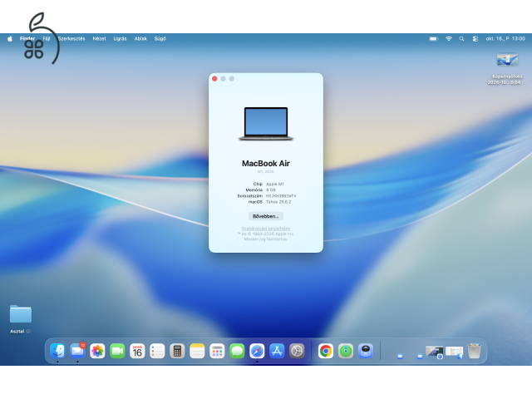
Task: Restore minimized window with Finder badge
Action: (455, 352)
